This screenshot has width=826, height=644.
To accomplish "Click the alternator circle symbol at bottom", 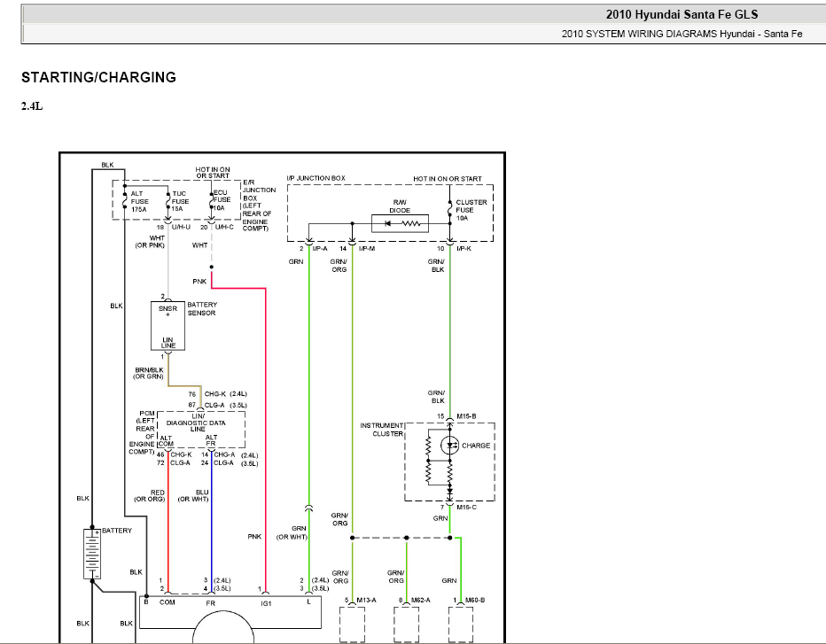I will pyautogui.click(x=223, y=626).
